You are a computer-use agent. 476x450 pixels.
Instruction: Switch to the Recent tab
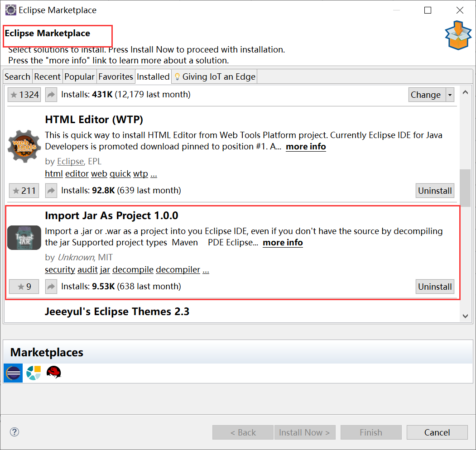point(48,77)
